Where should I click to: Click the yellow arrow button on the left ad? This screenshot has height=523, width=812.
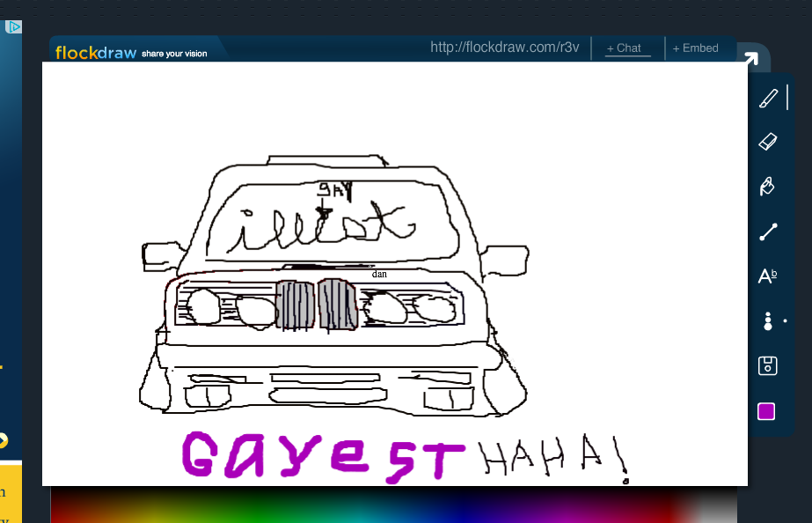[3, 441]
